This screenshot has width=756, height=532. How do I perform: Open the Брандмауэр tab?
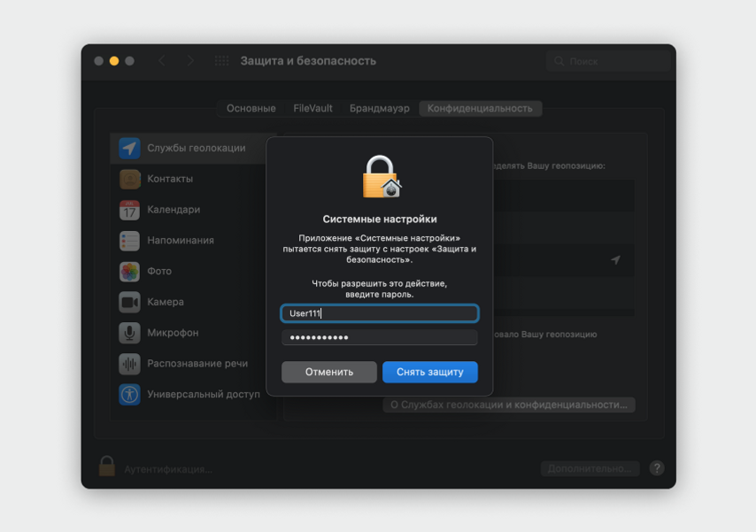[x=380, y=109]
